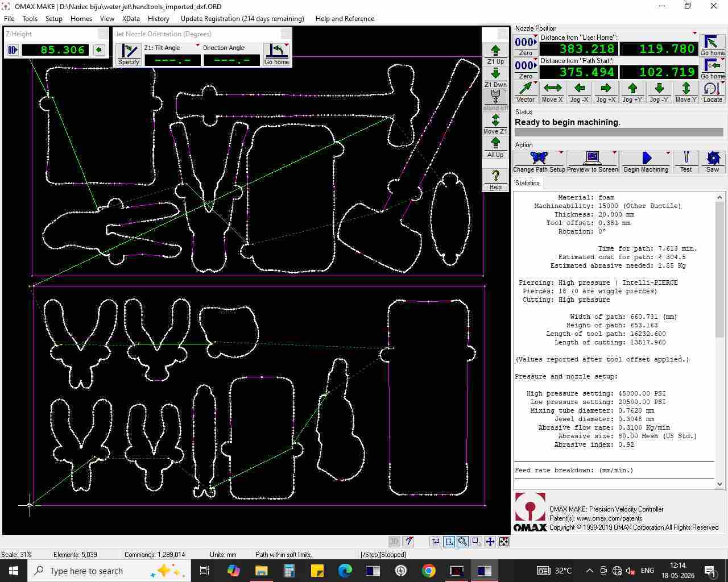Open Change Path Setup

[x=539, y=161]
